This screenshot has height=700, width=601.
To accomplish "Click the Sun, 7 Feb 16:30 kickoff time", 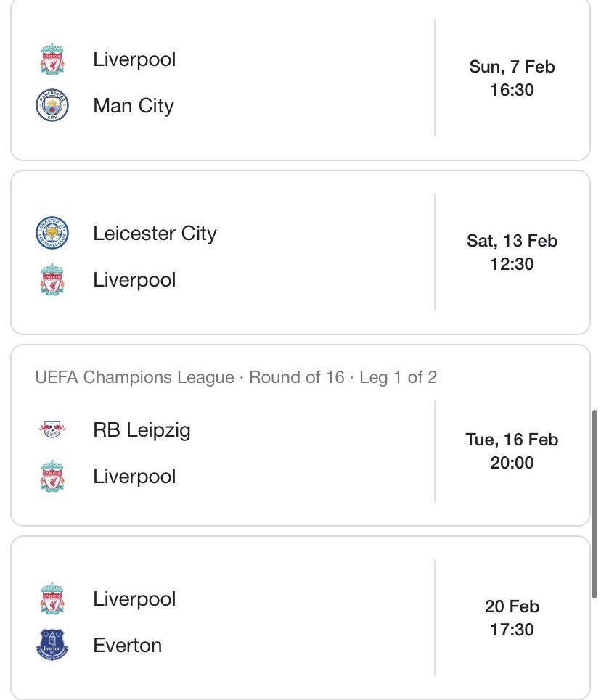I will point(512,78).
